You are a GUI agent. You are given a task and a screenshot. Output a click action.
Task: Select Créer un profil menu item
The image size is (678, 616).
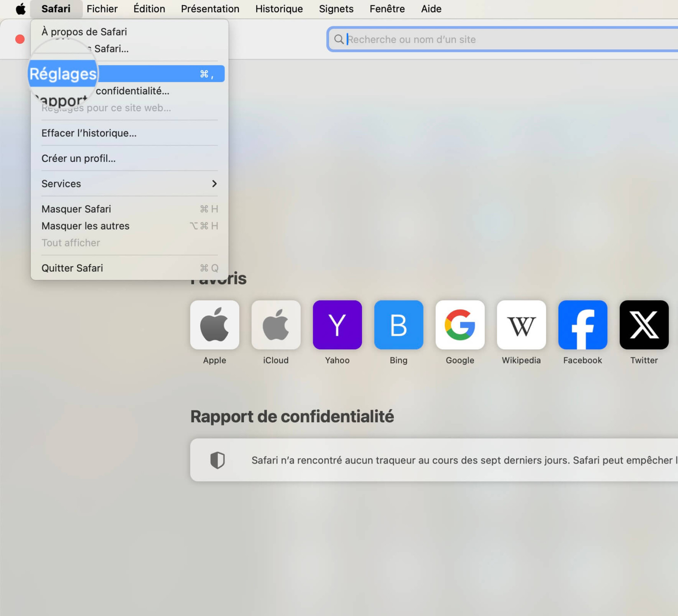78,158
